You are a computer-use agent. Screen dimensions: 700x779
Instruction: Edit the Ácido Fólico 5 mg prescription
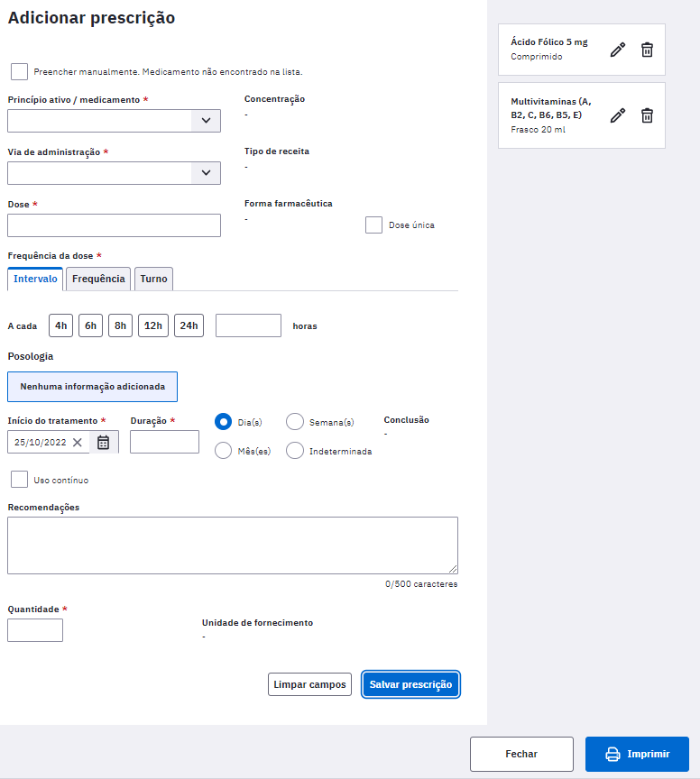tap(618, 50)
